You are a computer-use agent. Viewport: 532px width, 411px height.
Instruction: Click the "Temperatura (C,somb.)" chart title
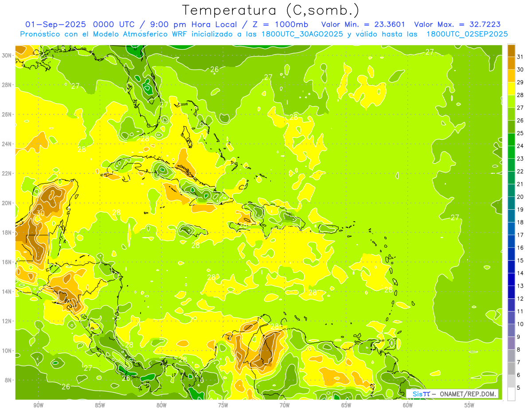(x=271, y=10)
